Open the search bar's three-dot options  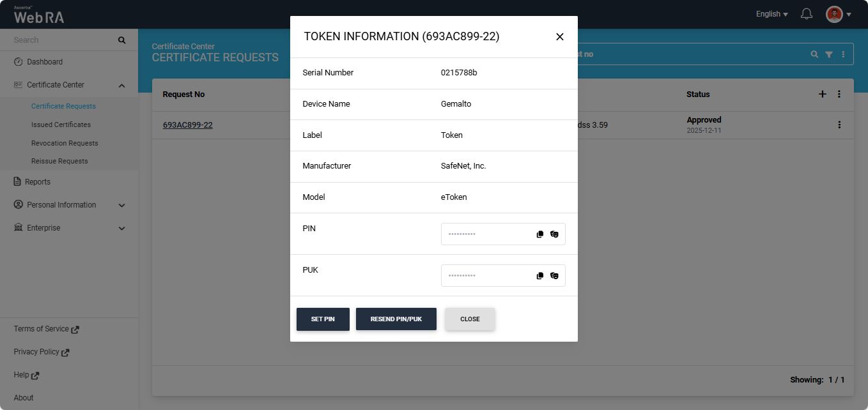843,55
